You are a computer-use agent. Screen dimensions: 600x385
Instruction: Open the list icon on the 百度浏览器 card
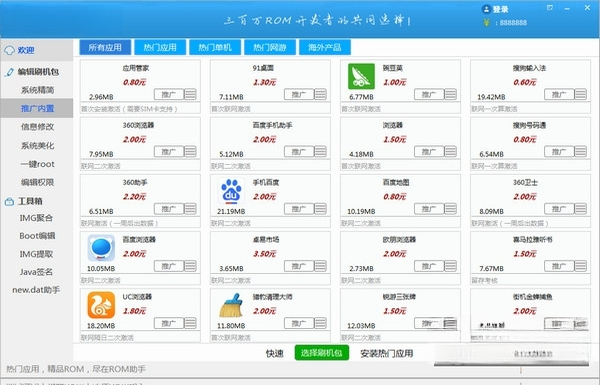[190, 266]
